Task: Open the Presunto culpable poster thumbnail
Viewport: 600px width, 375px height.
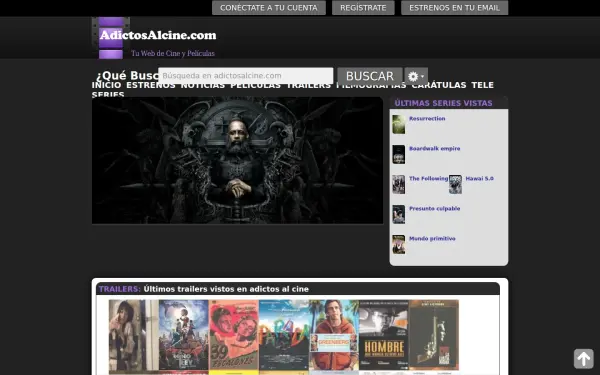Action: coord(399,214)
